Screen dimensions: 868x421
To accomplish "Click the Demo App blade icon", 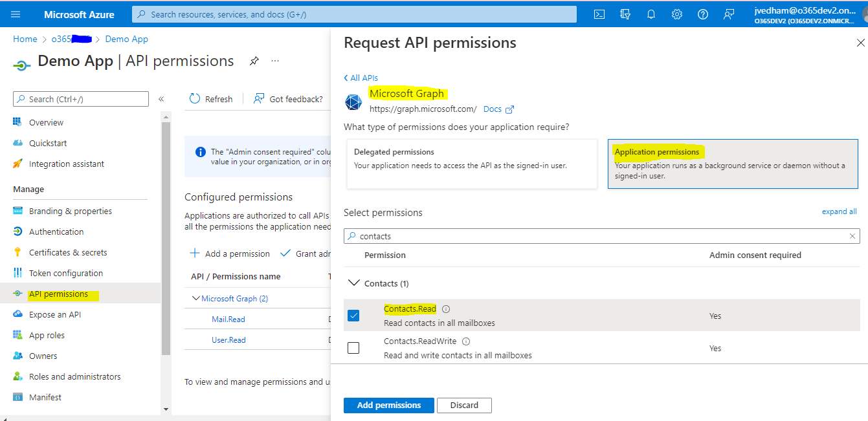I will click(x=22, y=65).
